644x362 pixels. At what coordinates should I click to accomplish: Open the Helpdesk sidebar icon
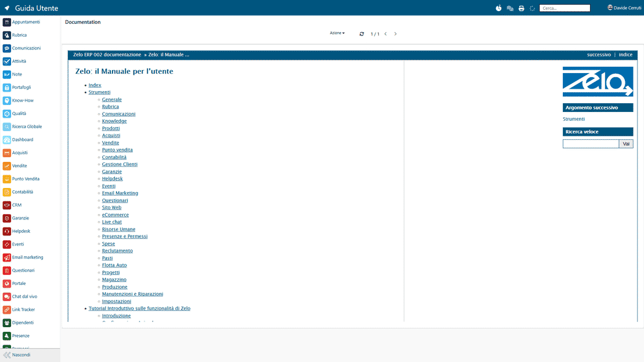pyautogui.click(x=6, y=231)
